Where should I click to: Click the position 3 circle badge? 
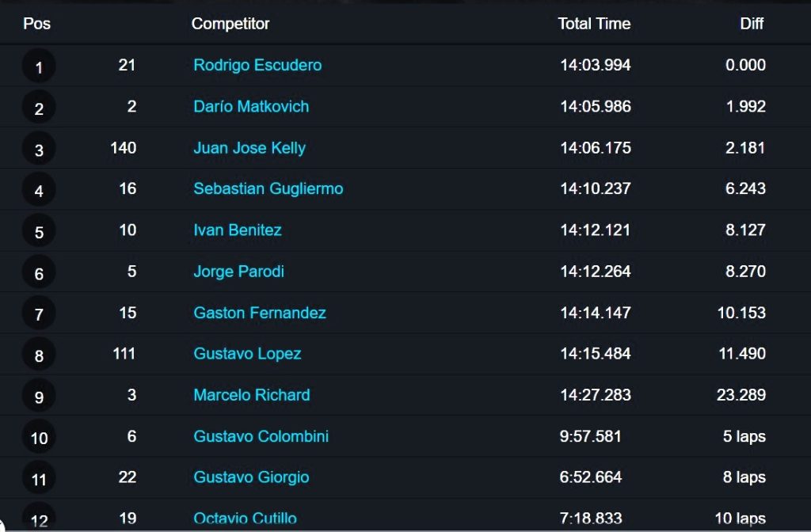39,149
